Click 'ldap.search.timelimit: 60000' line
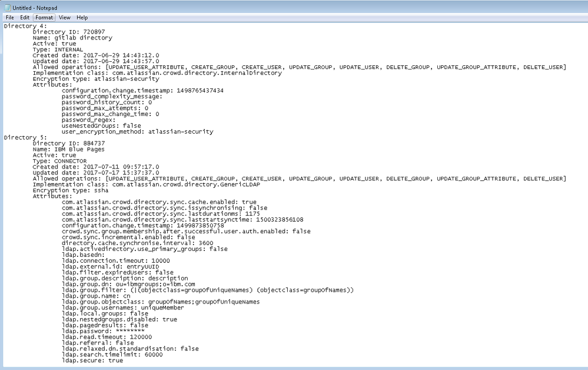 (112, 355)
